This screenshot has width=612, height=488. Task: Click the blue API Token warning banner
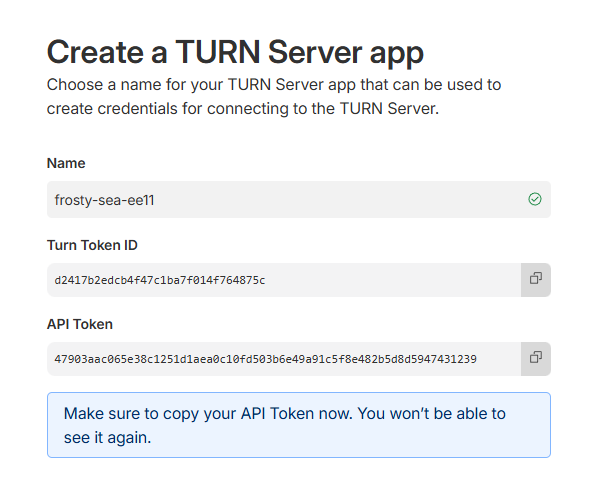point(299,425)
